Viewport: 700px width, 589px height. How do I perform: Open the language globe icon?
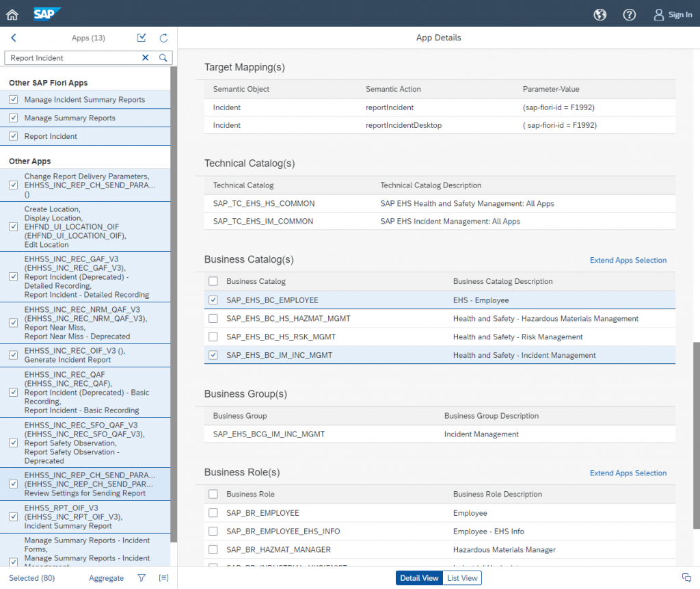pyautogui.click(x=600, y=15)
